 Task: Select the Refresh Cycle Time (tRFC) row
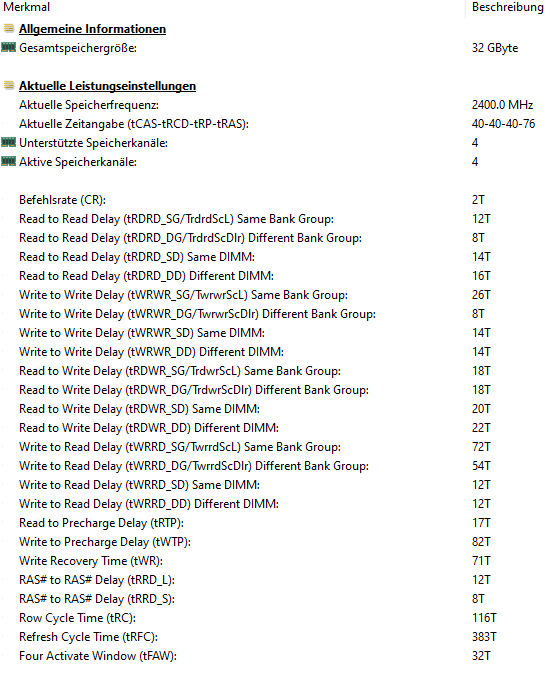coord(279,637)
